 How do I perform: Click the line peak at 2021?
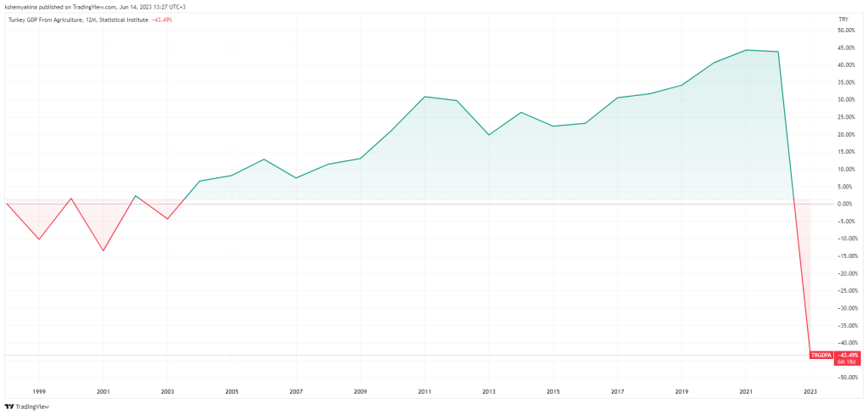click(746, 50)
